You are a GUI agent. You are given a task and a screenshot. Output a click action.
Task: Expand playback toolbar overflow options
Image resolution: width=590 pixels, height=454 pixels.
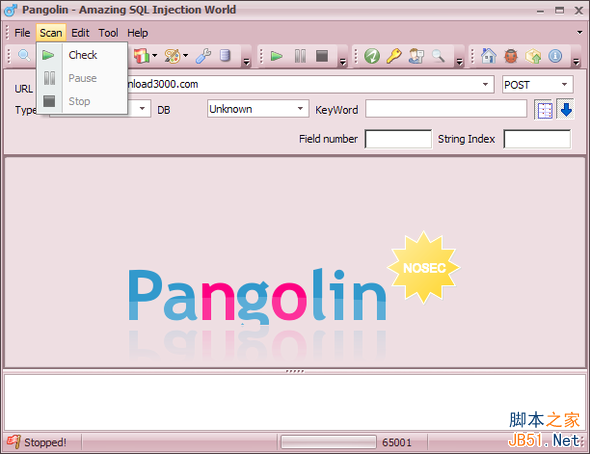[342, 62]
